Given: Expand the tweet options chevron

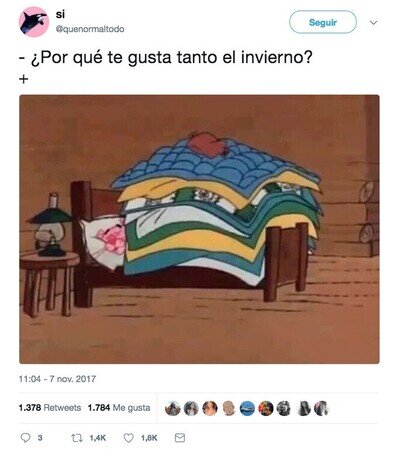Looking at the screenshot, I should [x=374, y=23].
